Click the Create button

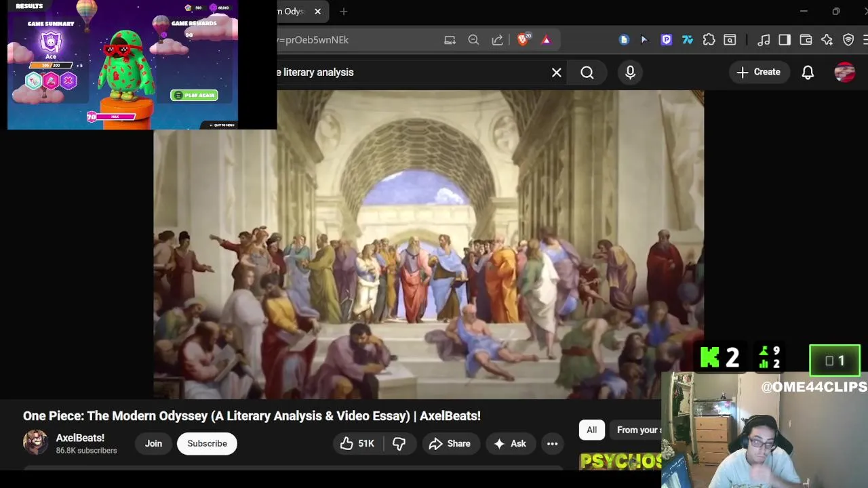coord(758,72)
